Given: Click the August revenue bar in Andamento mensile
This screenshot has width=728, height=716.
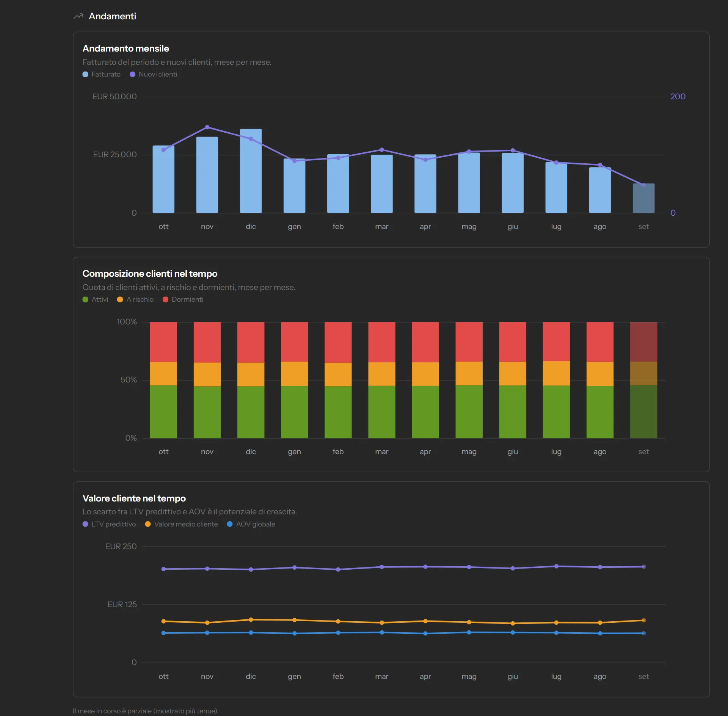Looking at the screenshot, I should pyautogui.click(x=600, y=190).
